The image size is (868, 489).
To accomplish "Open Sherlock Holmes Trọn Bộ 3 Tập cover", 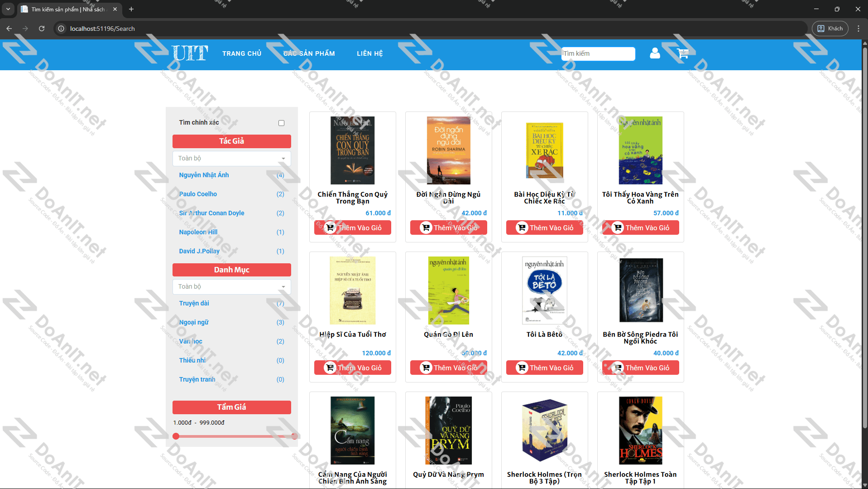I will [x=545, y=431].
